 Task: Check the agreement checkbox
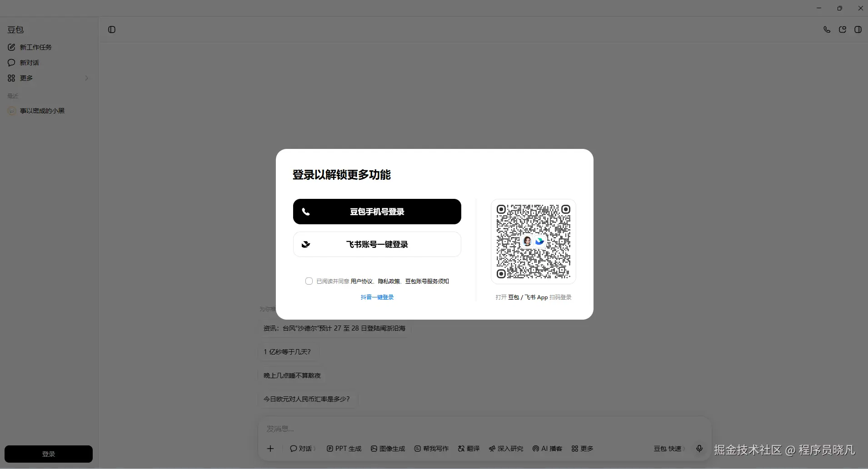pyautogui.click(x=309, y=281)
